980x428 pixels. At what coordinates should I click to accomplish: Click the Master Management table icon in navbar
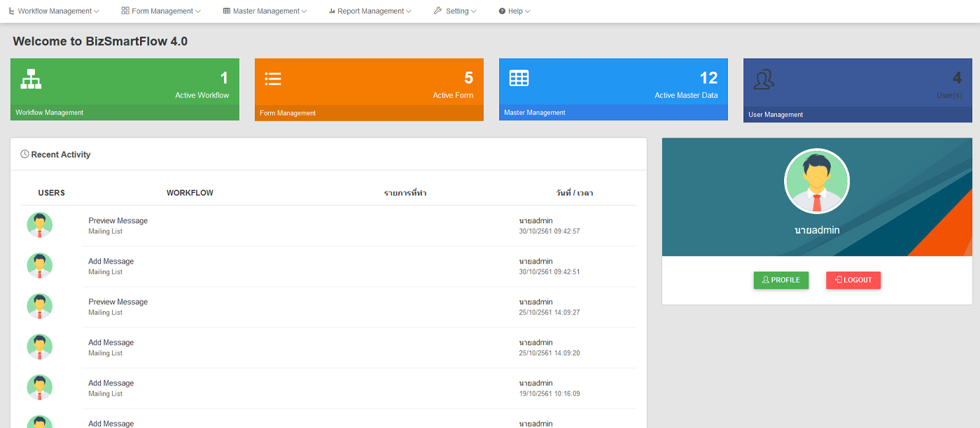(x=226, y=11)
